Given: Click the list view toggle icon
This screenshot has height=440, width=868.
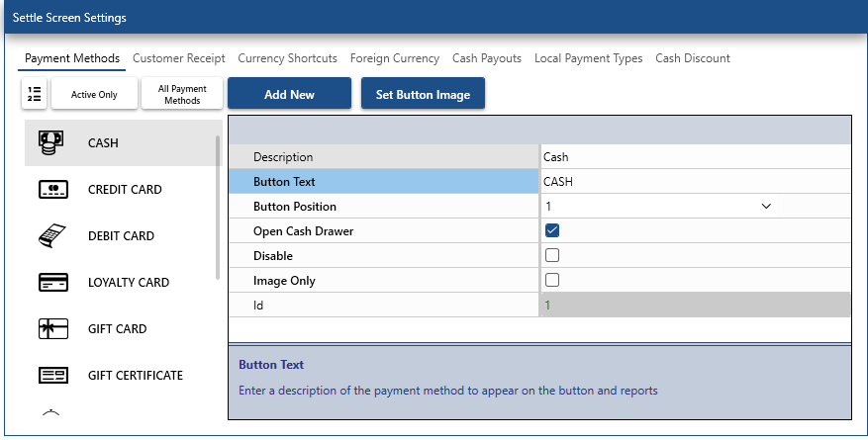Looking at the screenshot, I should click(35, 94).
